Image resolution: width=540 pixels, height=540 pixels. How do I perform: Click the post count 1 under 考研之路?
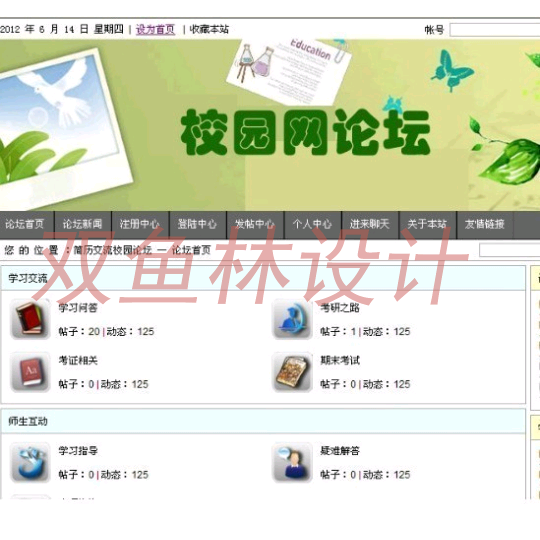pos(353,332)
